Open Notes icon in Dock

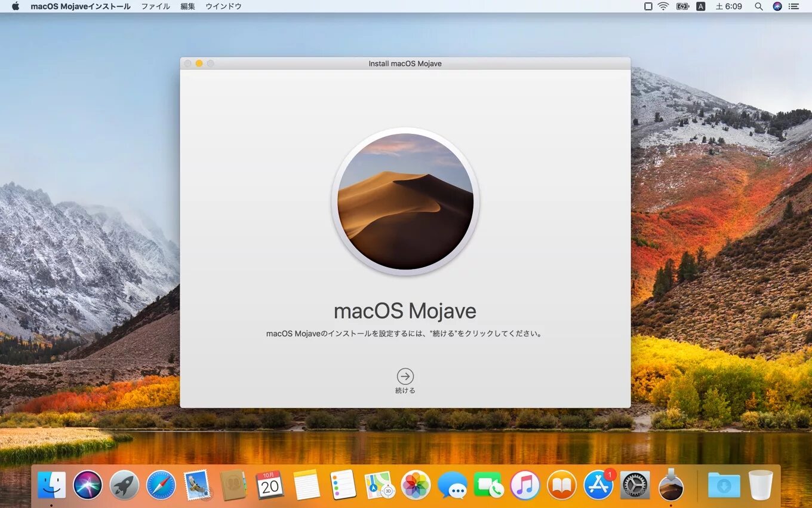[307, 485]
